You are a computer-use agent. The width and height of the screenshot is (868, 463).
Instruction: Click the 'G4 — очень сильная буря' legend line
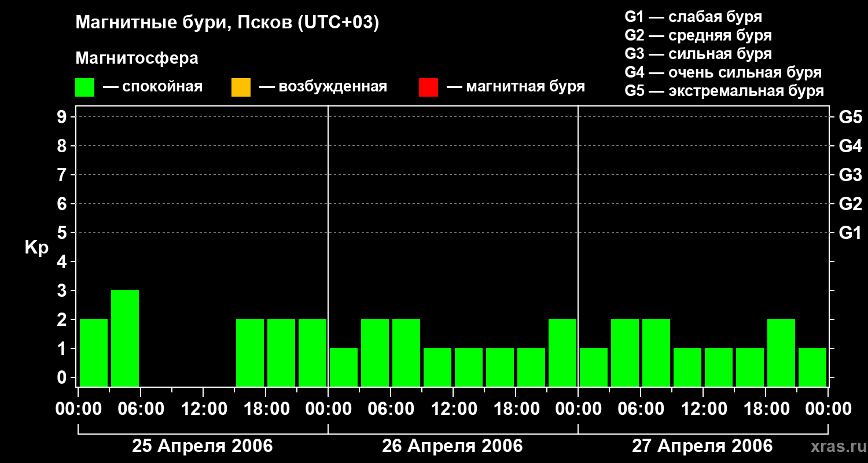click(723, 72)
